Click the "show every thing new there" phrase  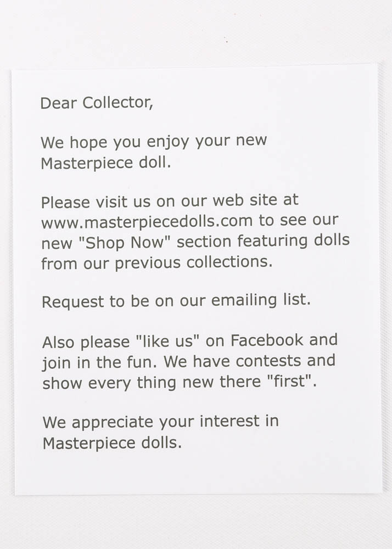coord(143,382)
